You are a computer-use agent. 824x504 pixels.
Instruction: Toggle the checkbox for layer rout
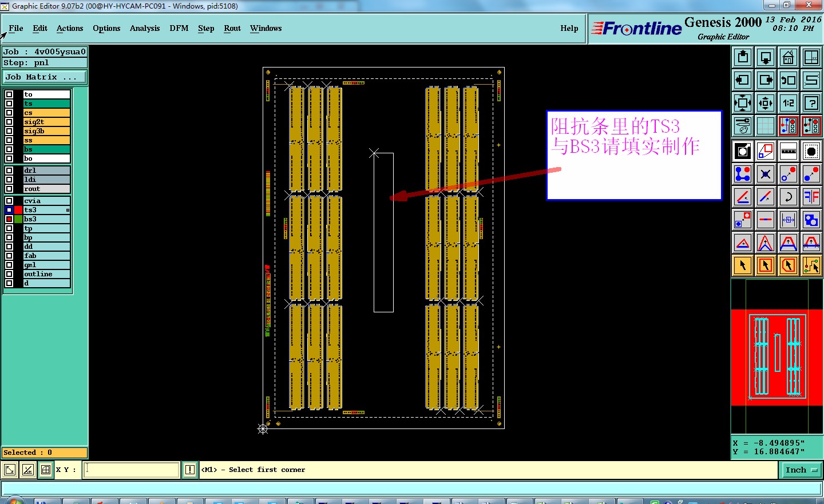tap(9, 189)
